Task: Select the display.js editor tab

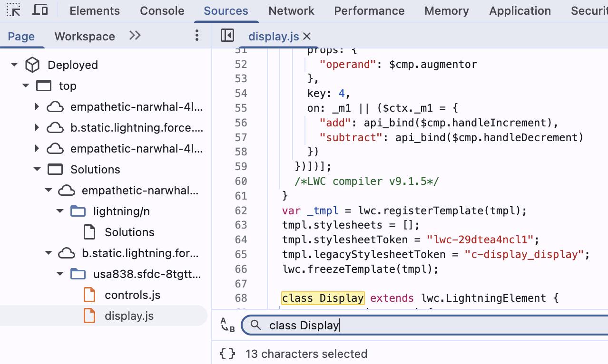Action: pyautogui.click(x=274, y=36)
